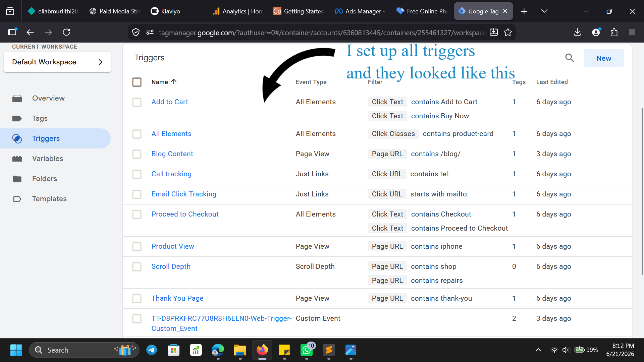Image resolution: width=644 pixels, height=362 pixels.
Task: Open the Folders sidebar icon
Action: [x=17, y=179]
